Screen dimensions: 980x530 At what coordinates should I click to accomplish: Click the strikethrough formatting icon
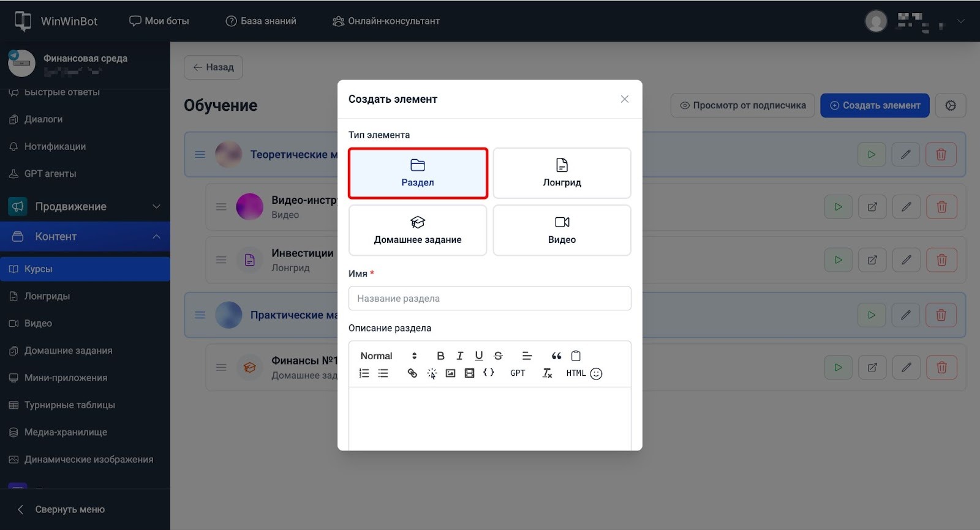[x=498, y=356]
